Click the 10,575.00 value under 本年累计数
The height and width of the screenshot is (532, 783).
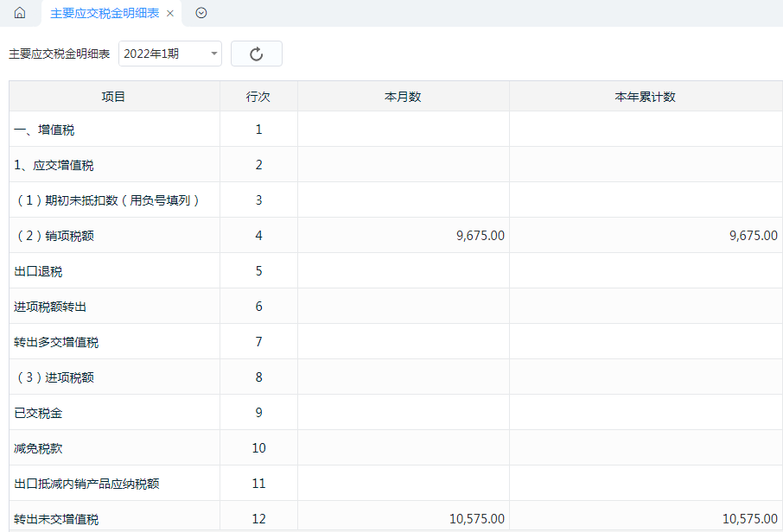tap(750, 519)
